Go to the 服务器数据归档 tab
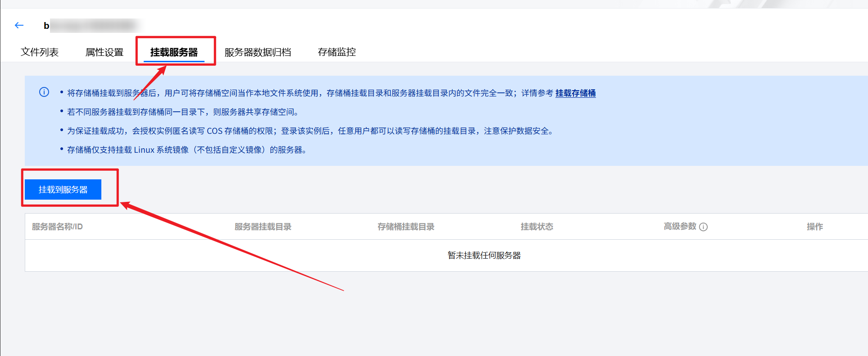Screen dimensions: 868x356 pos(258,52)
